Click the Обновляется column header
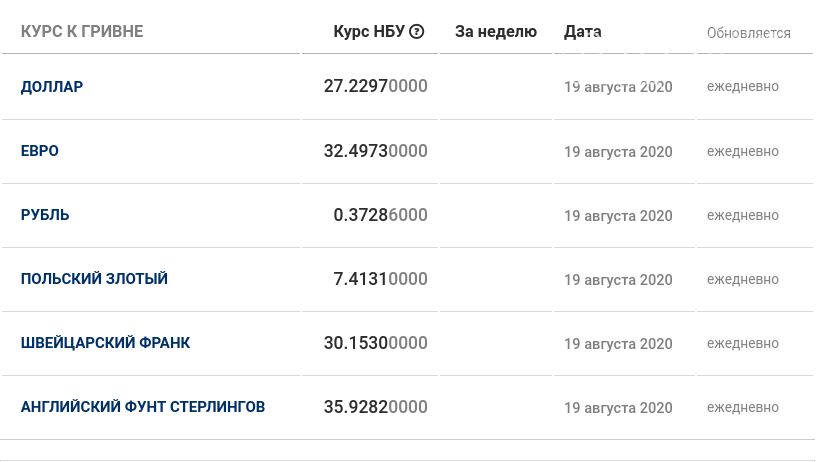The height and width of the screenshot is (462, 826). [x=749, y=33]
